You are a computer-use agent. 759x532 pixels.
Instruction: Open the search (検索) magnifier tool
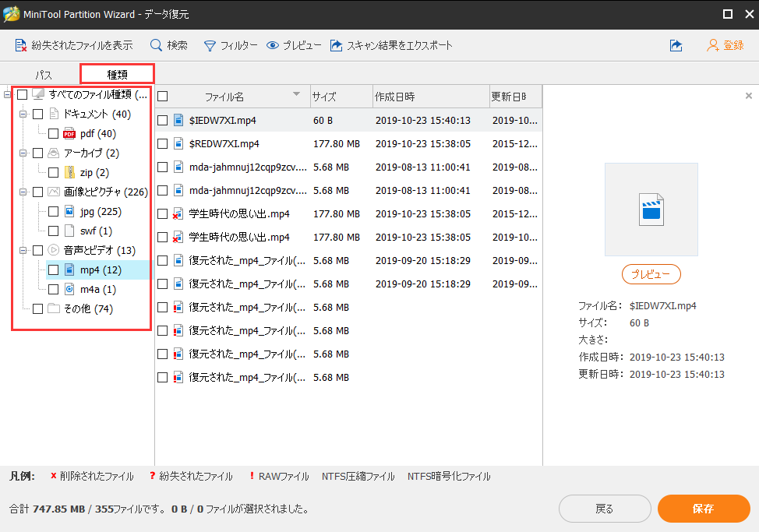[x=156, y=46]
